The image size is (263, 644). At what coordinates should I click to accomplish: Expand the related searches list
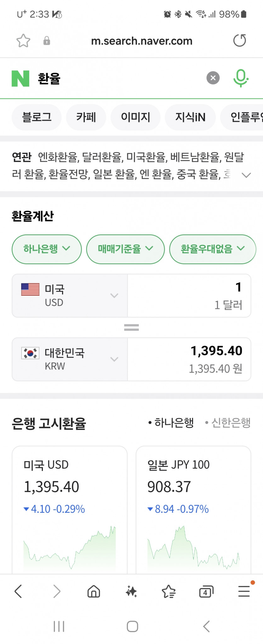tap(246, 175)
